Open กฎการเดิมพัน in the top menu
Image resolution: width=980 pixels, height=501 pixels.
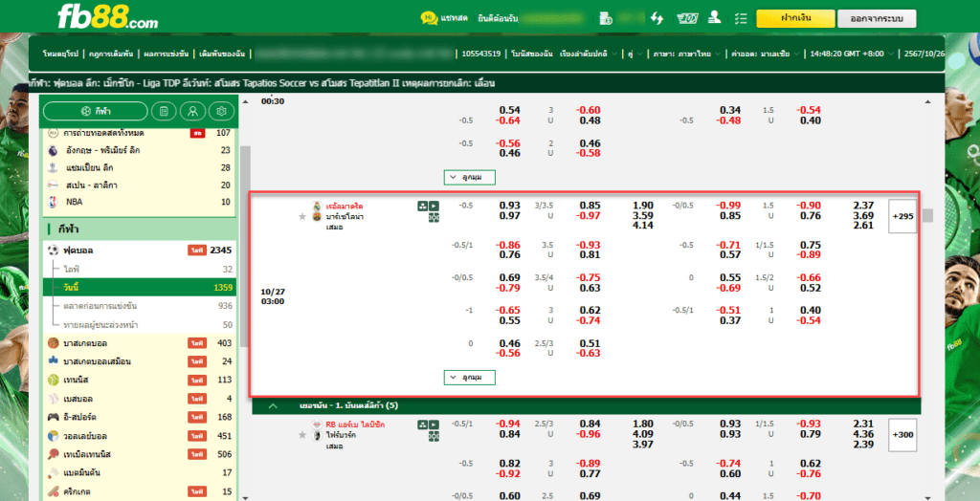coord(111,54)
